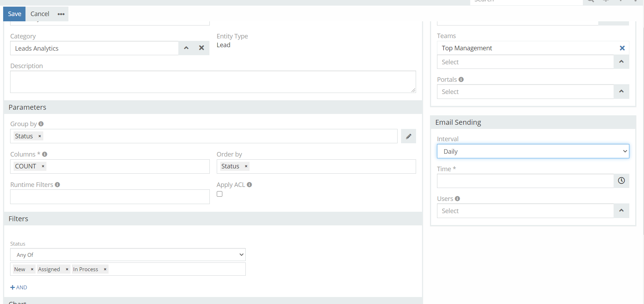Click the Cancel button

[40, 14]
